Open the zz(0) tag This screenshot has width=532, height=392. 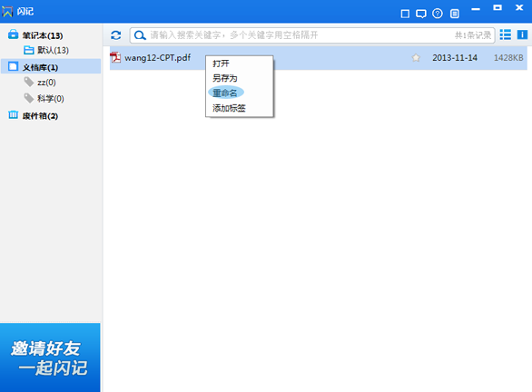[x=40, y=83]
